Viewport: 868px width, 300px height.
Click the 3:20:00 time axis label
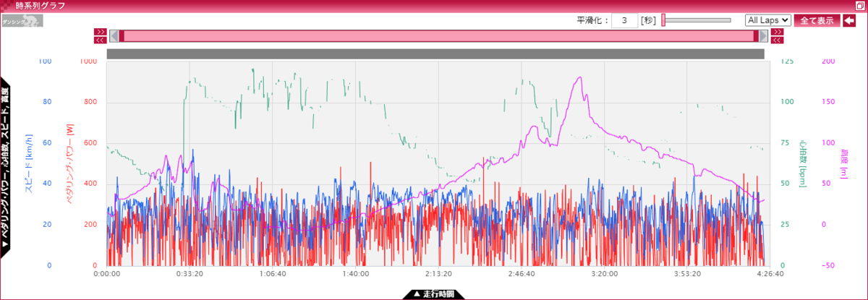(x=604, y=274)
